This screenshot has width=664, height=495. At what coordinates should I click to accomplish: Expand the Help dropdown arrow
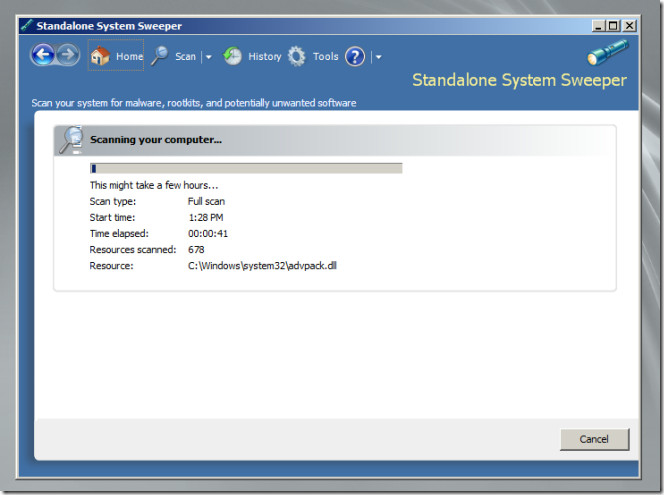pos(378,57)
